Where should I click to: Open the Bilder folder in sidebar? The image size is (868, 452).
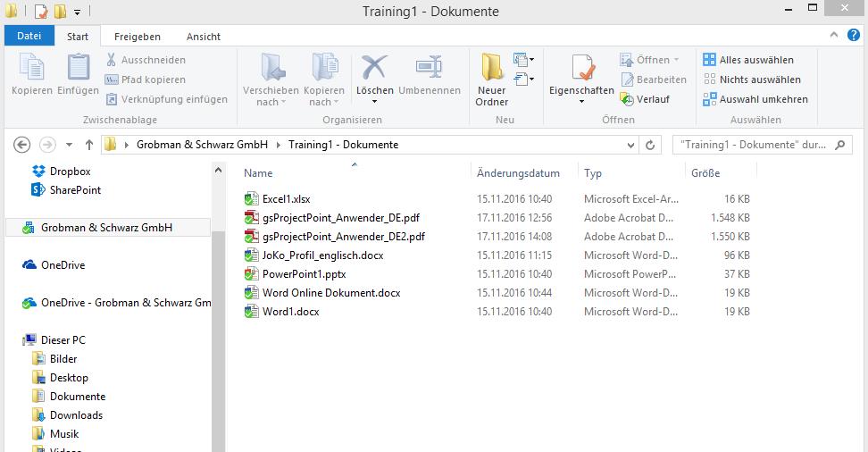tap(54, 359)
